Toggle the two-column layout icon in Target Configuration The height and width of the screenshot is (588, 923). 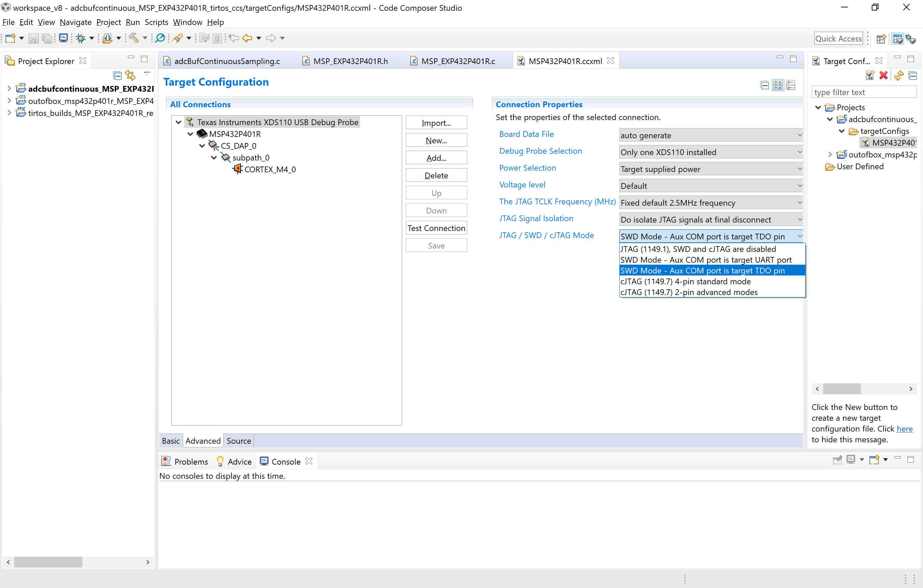[x=778, y=85]
